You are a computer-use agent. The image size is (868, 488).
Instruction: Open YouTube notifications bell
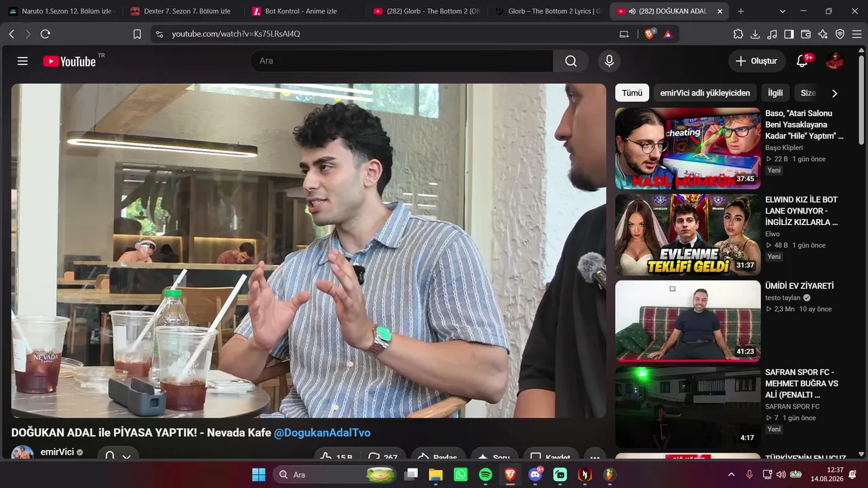(x=802, y=61)
